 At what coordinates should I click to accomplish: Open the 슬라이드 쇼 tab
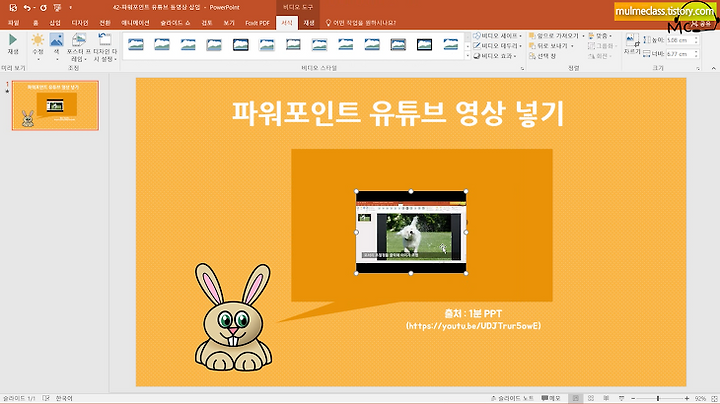tap(175, 23)
